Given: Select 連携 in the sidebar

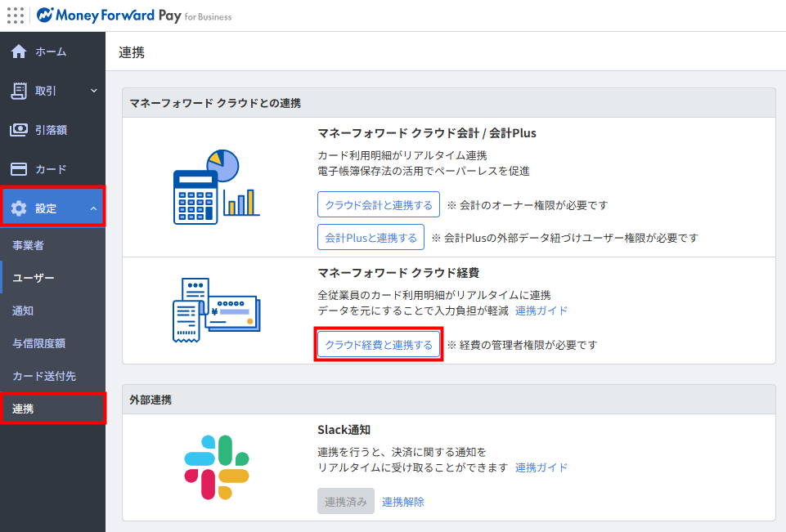Looking at the screenshot, I should pyautogui.click(x=52, y=409).
